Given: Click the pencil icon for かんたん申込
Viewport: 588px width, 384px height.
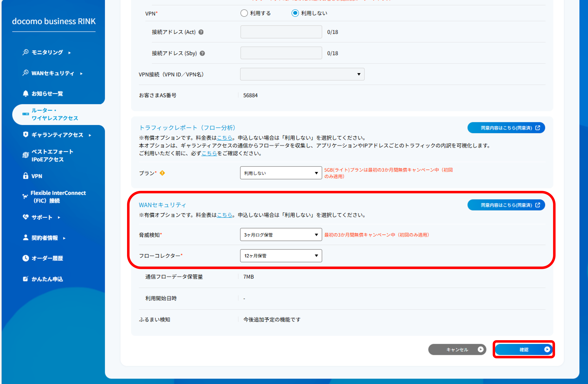Looking at the screenshot, I should 25,279.
